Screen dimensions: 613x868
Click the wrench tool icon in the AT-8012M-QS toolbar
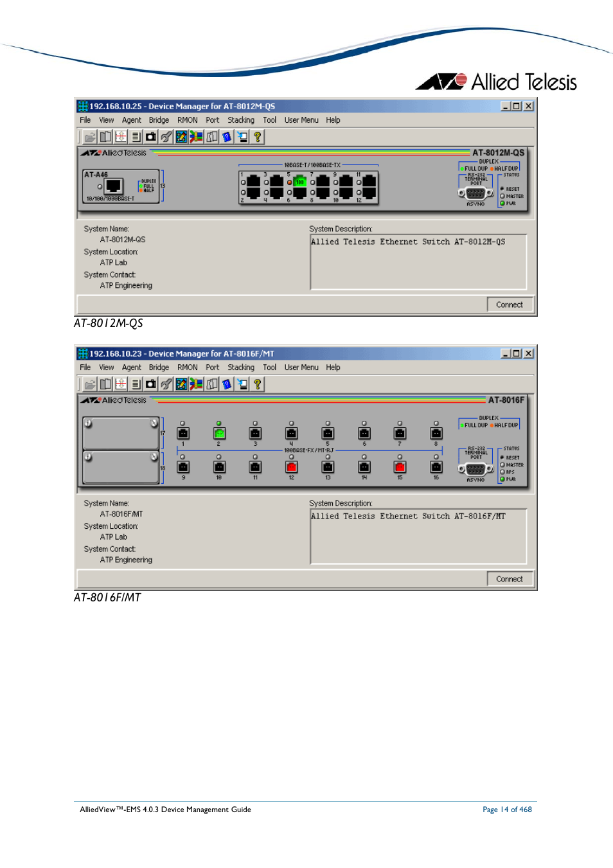click(166, 137)
